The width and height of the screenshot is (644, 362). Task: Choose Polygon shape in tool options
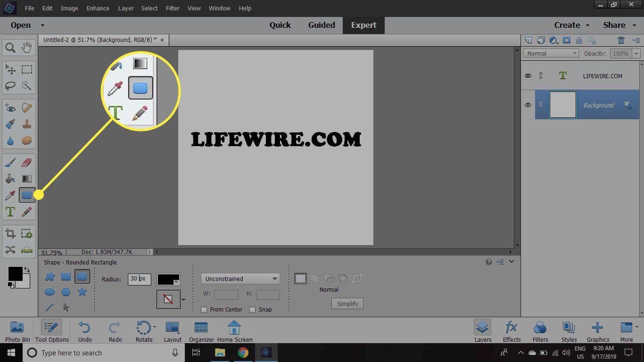pos(66,292)
